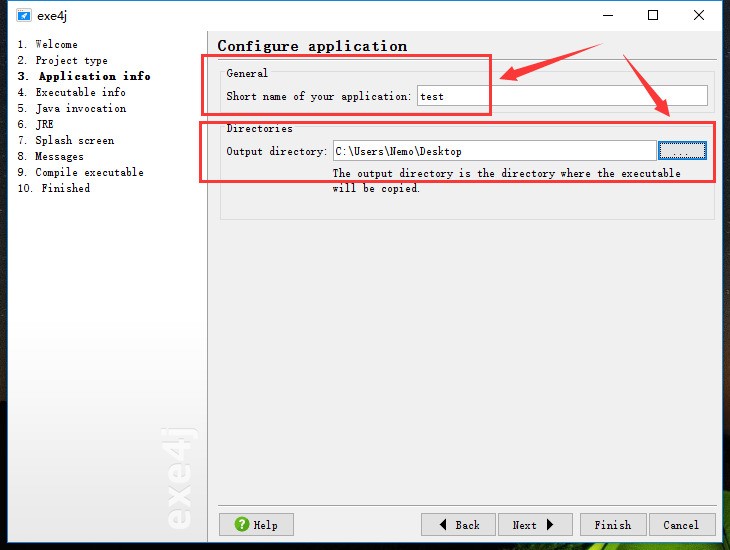Cancel the wizard
This screenshot has height=550, width=730.
coord(682,524)
